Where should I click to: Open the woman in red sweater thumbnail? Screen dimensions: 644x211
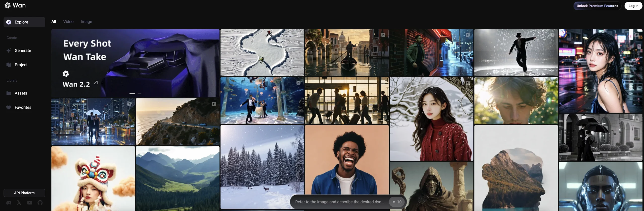click(x=431, y=119)
